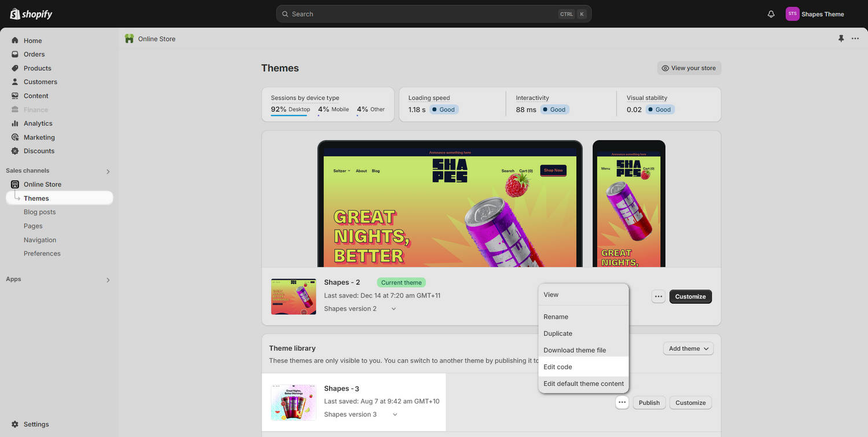Click the Products tag icon
The width and height of the screenshot is (868, 437).
[x=15, y=68]
